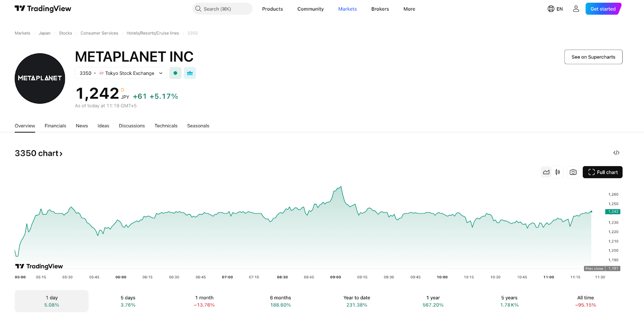Screen dimensions: 644x324
Task: Go to Consumer Services breadcrumb link
Action: (99, 33)
